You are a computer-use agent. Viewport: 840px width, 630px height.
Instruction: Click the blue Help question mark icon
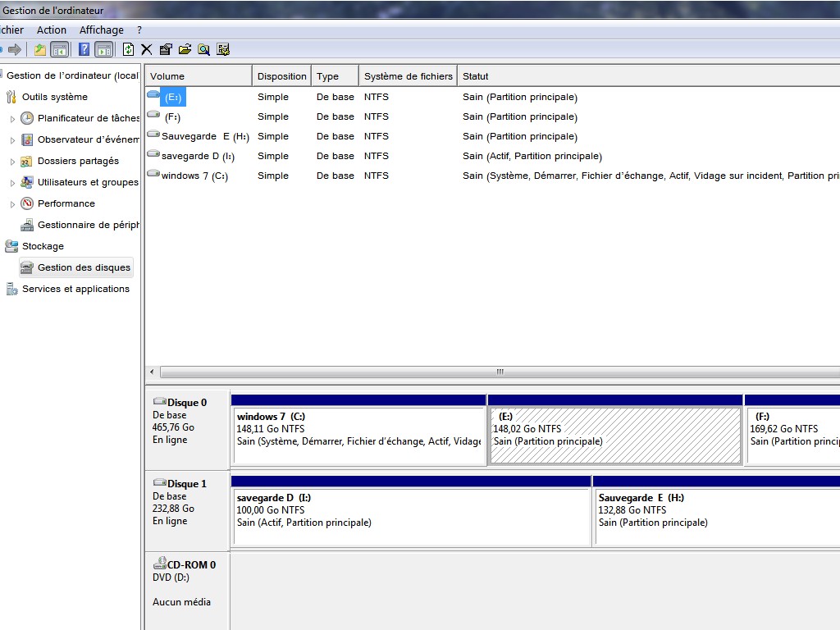84,49
